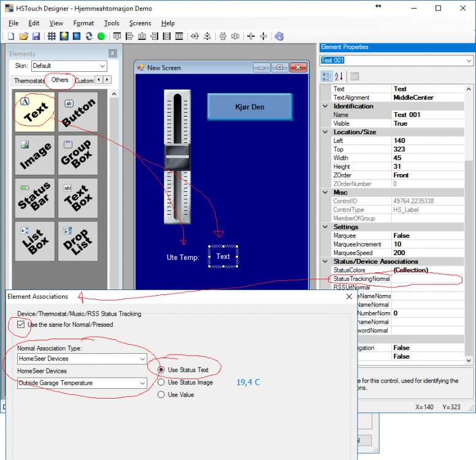Click the green circle toolbar icon

(x=101, y=36)
